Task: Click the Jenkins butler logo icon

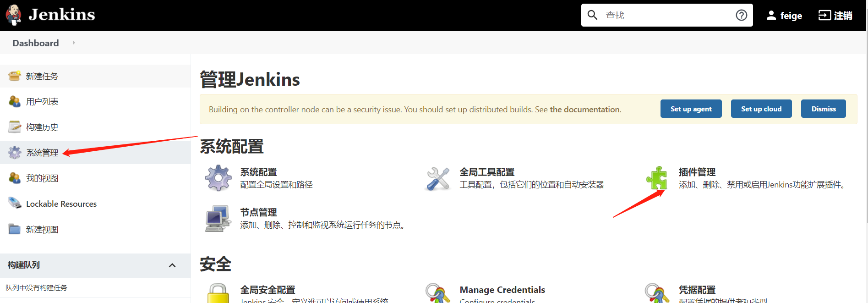Action: click(14, 15)
